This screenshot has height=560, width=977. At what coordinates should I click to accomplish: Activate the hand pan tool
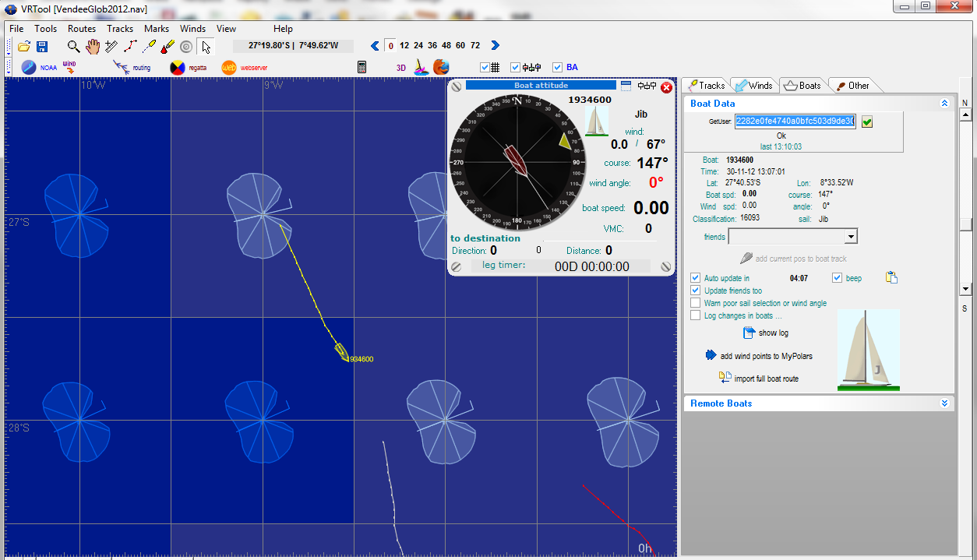pyautogui.click(x=93, y=47)
